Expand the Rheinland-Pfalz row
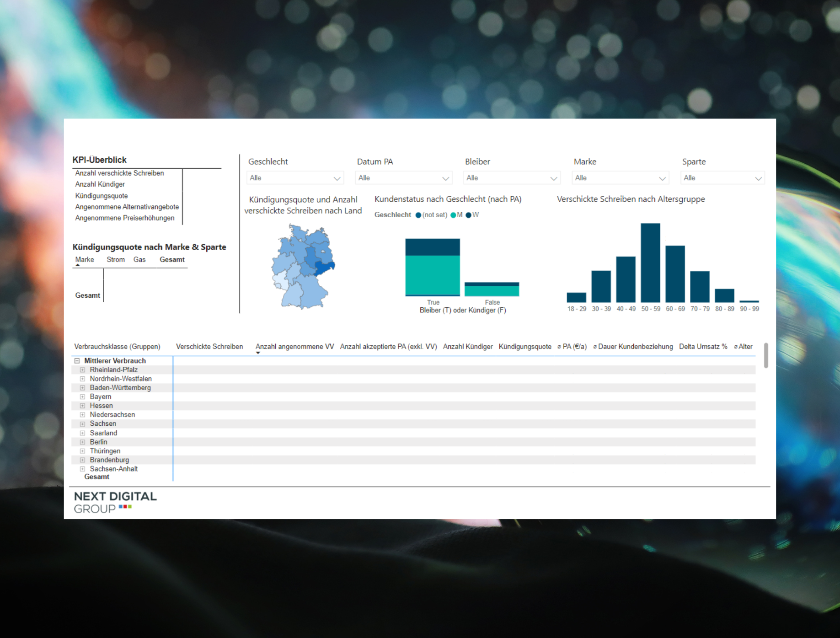This screenshot has height=638, width=840. pyautogui.click(x=82, y=370)
